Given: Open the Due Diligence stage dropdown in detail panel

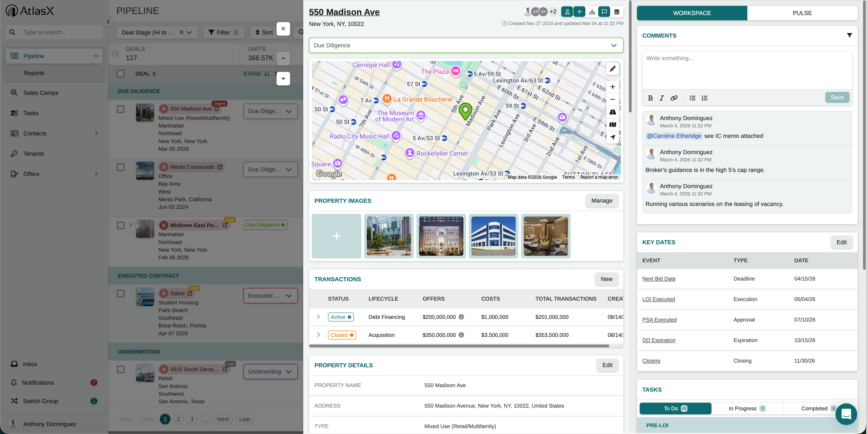Looking at the screenshot, I should pyautogui.click(x=466, y=46).
